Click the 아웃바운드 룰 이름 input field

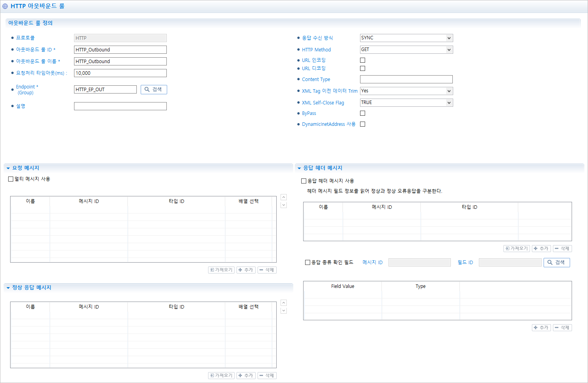pos(120,61)
